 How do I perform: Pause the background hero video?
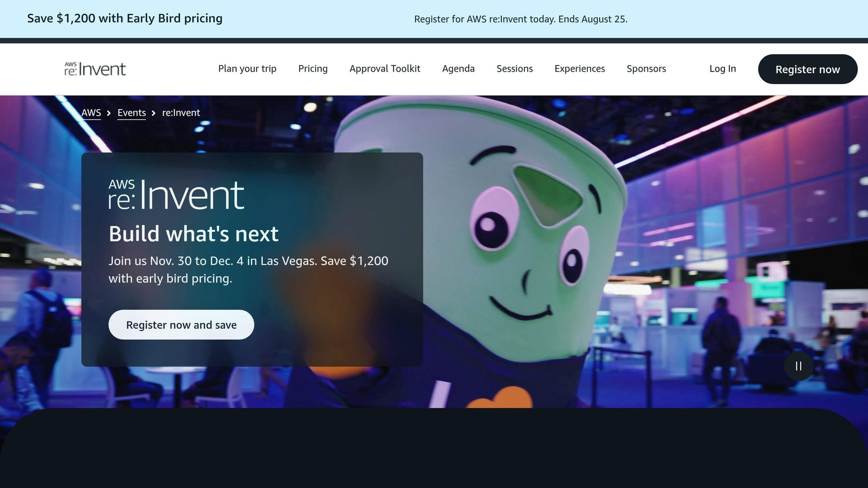click(798, 366)
